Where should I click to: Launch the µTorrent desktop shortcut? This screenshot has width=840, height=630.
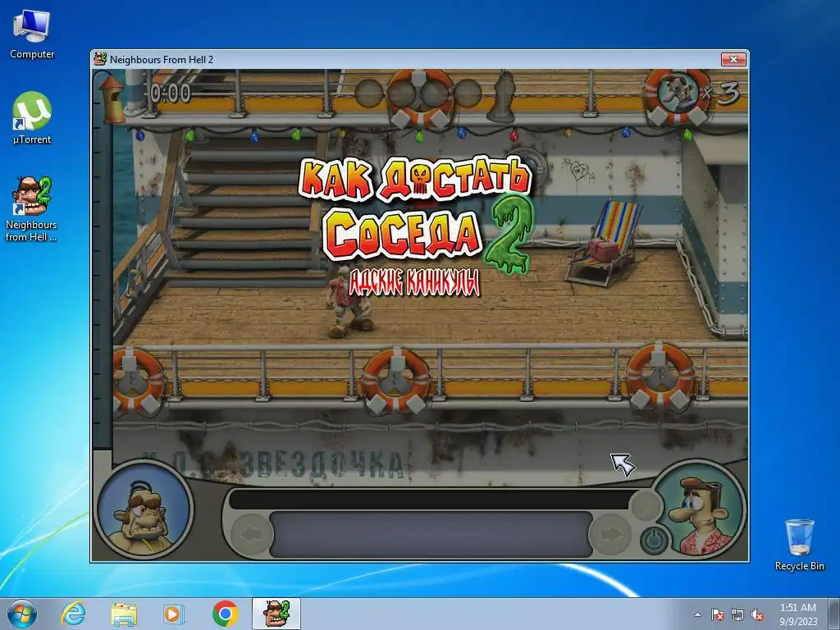[32, 118]
